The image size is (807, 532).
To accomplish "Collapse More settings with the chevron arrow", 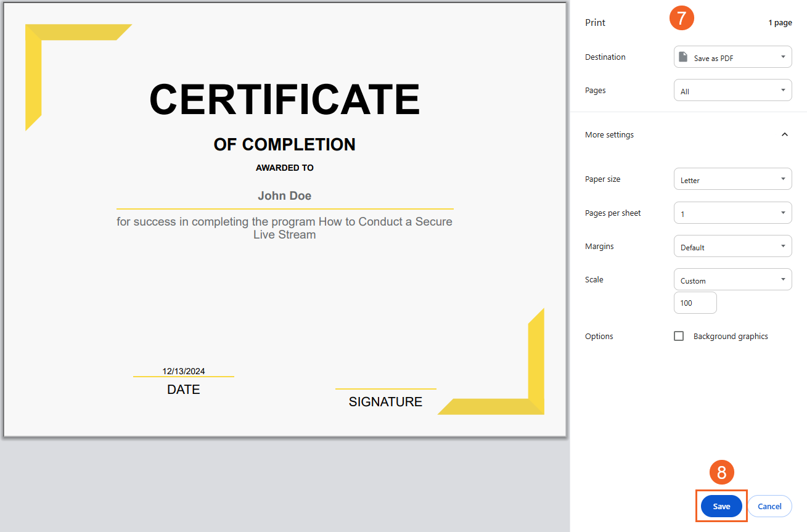I will pos(784,134).
